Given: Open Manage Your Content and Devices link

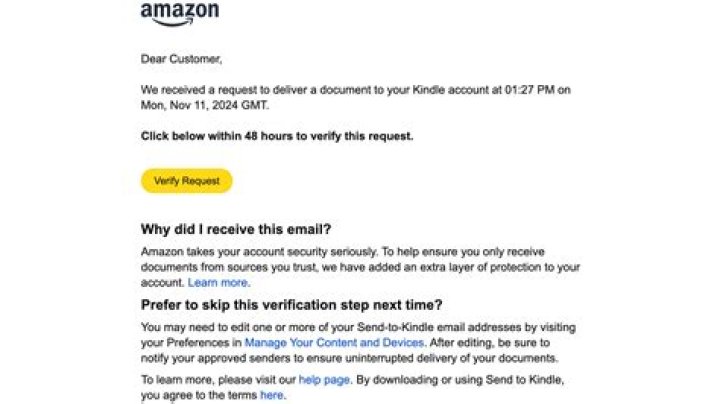Looking at the screenshot, I should click(327, 342).
